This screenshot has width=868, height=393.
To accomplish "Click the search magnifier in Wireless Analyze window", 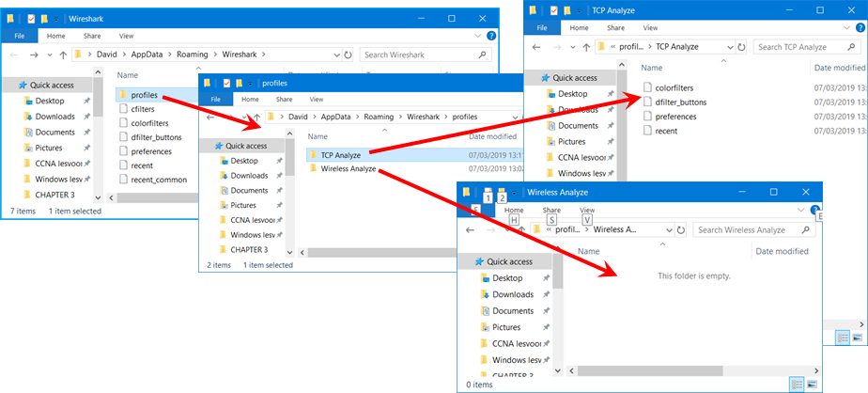I will point(804,229).
